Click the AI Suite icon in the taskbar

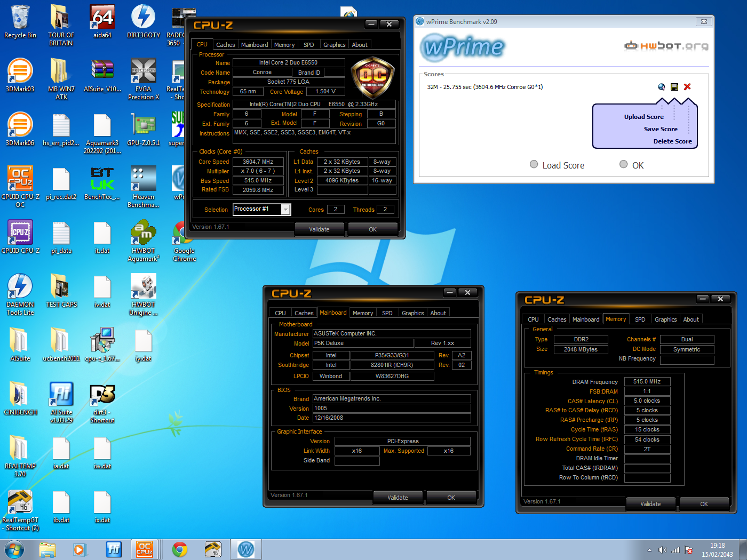[x=114, y=549]
